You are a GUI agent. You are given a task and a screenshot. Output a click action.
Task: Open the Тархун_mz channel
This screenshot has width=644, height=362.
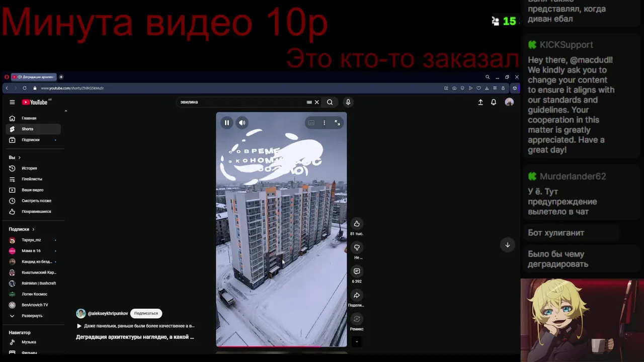pyautogui.click(x=33, y=240)
